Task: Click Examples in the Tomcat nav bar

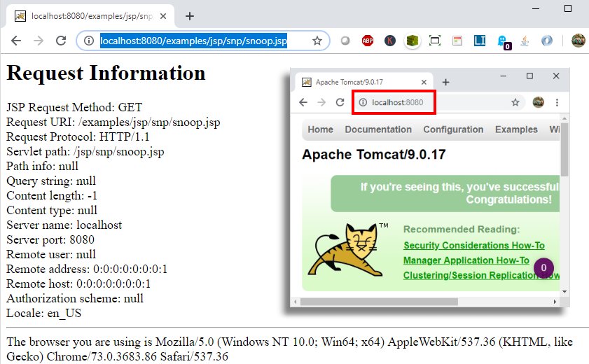Action: tap(516, 129)
